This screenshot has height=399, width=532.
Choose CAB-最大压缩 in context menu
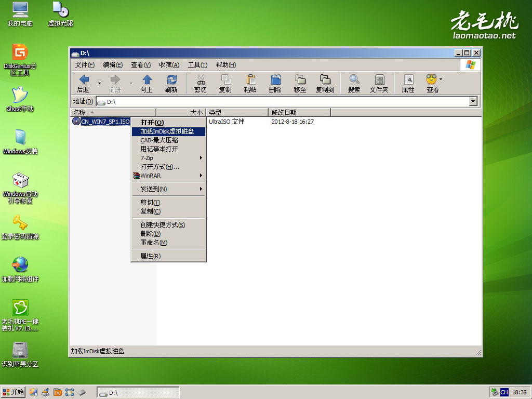point(169,140)
